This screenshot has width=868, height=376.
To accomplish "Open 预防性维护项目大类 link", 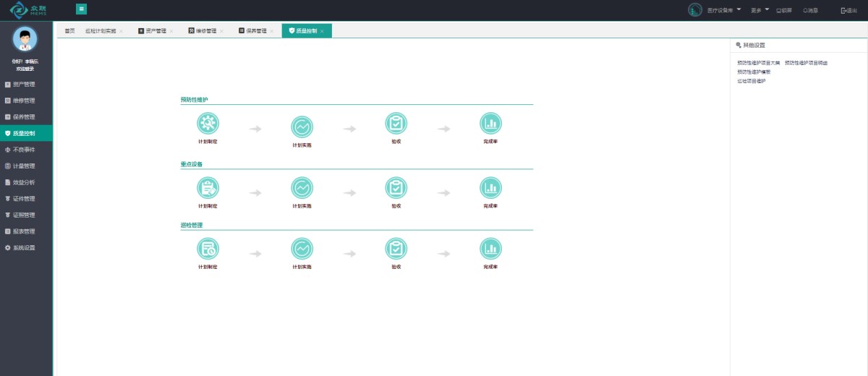I will click(x=759, y=63).
